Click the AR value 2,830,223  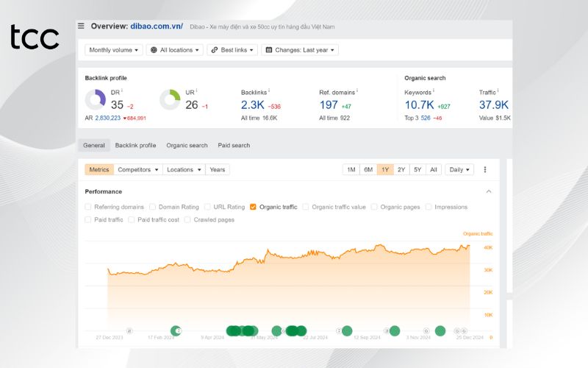tap(107, 118)
